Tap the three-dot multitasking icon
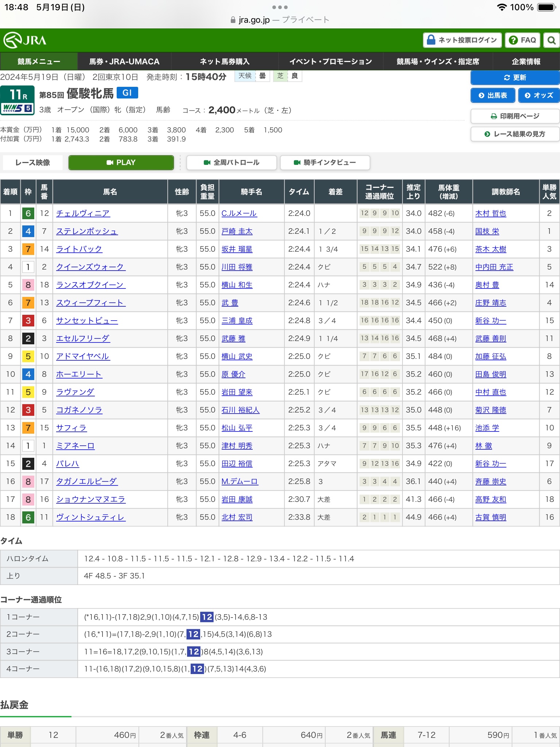 pos(280,7)
